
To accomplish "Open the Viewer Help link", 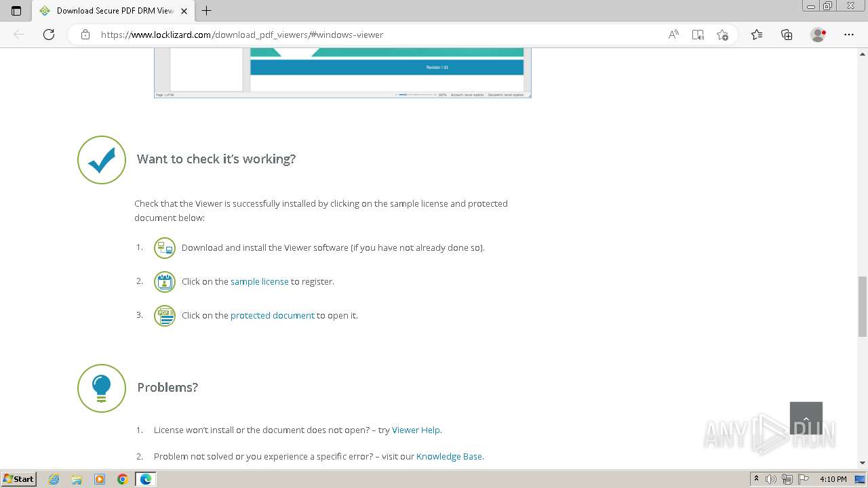I will coord(416,430).
